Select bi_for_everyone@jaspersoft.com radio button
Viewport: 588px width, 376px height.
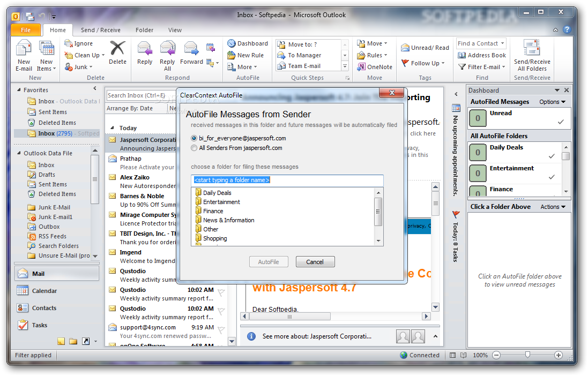pyautogui.click(x=194, y=138)
